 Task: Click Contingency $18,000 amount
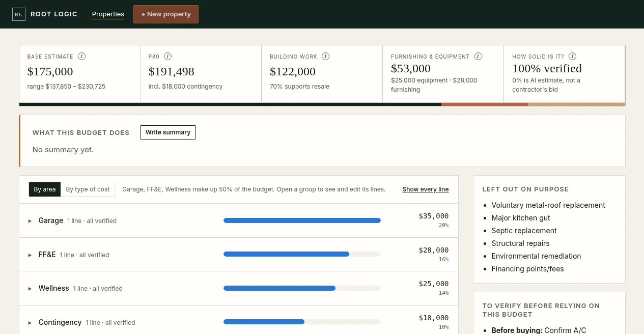pos(434,318)
